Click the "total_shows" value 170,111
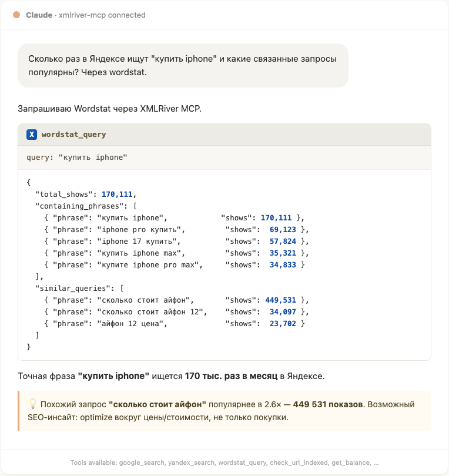Screen dimensions: 449x476 coord(117,195)
